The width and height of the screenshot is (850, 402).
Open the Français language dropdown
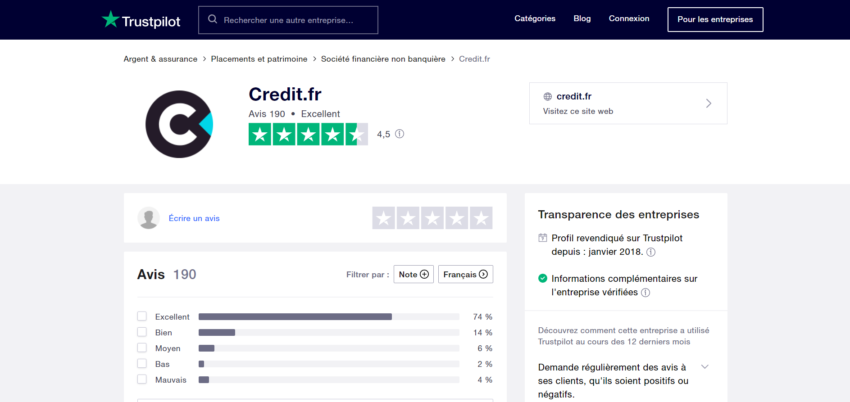[466, 275]
